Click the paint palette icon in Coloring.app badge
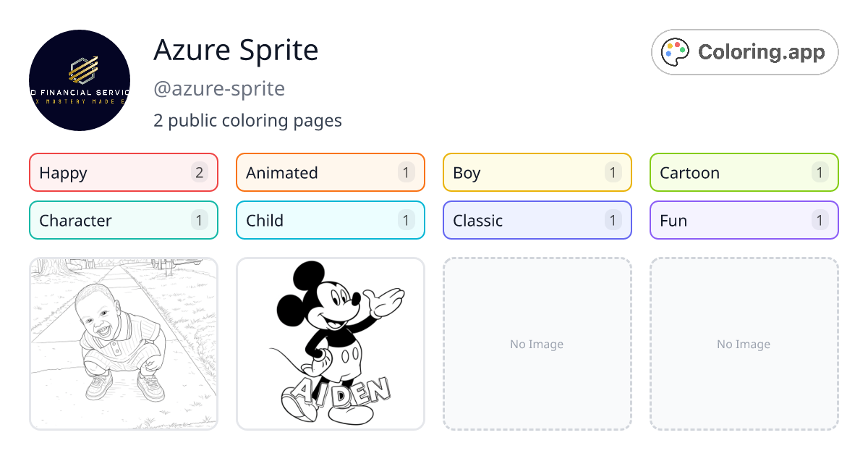The height and width of the screenshot is (456, 868). (675, 51)
